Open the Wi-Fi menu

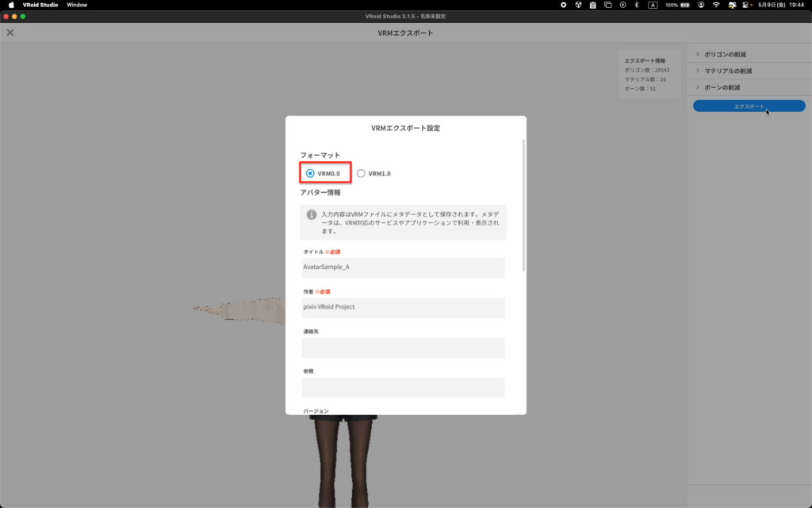[x=716, y=5]
